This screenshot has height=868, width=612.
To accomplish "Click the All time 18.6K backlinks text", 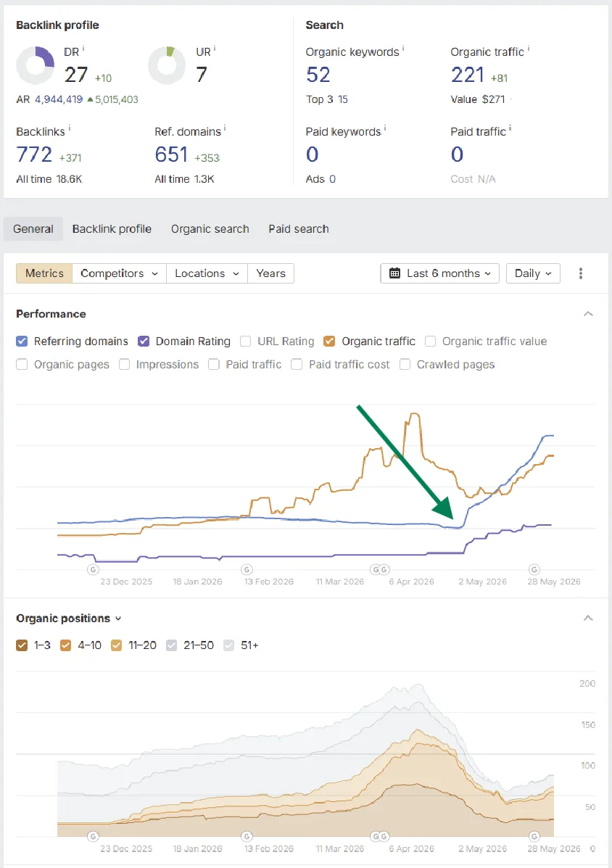I will coord(49,179).
